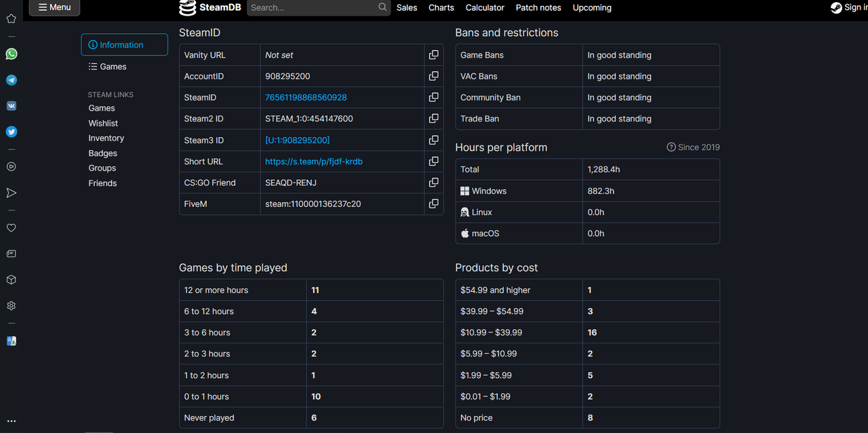Click the 'Not set' Vanity URL value
Viewport: 868px width, 433px height.
(x=279, y=55)
